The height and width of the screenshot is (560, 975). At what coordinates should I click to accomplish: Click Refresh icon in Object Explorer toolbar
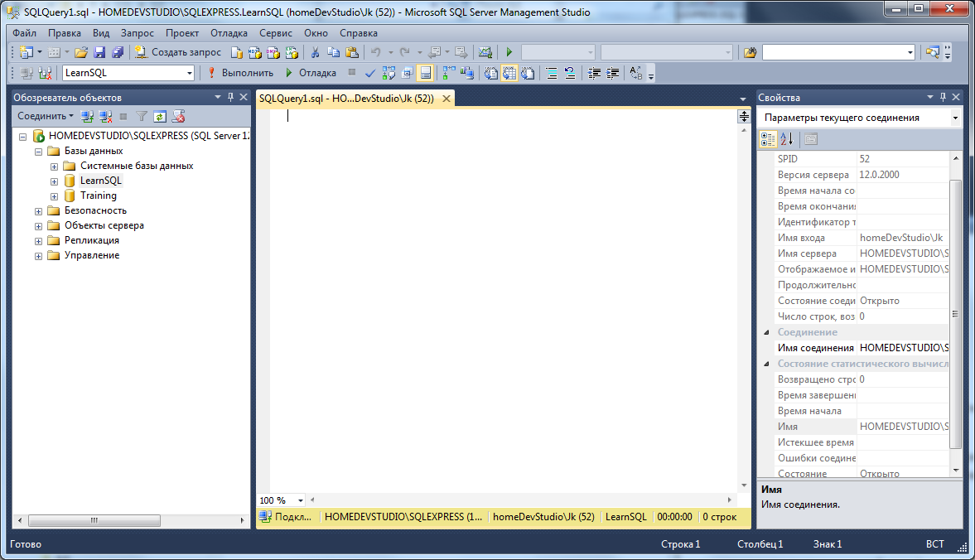pos(160,116)
